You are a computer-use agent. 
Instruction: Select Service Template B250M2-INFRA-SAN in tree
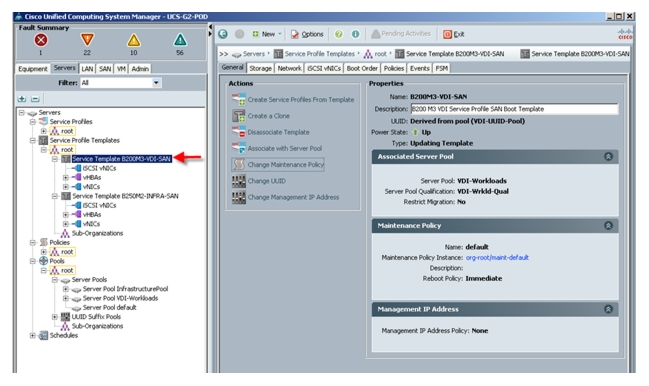click(x=125, y=196)
